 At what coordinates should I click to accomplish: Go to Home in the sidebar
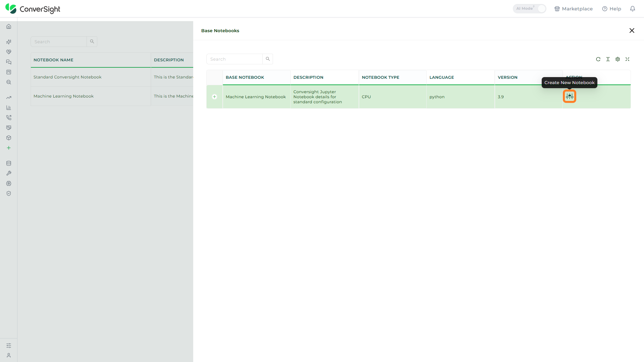coord(9,26)
